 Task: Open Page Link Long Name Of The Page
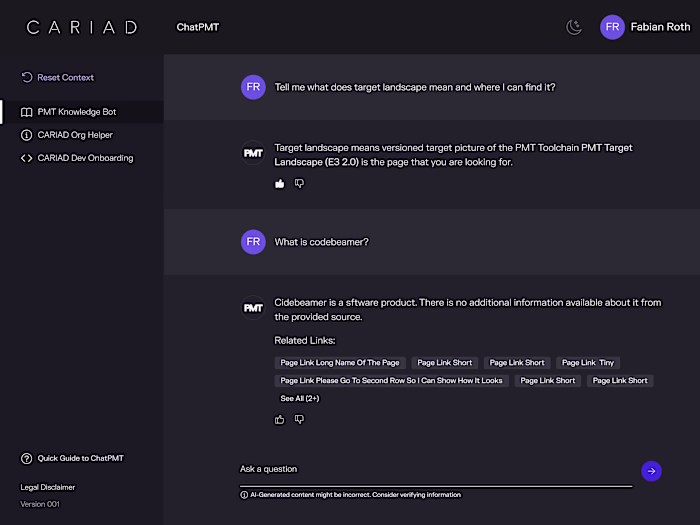[340, 362]
